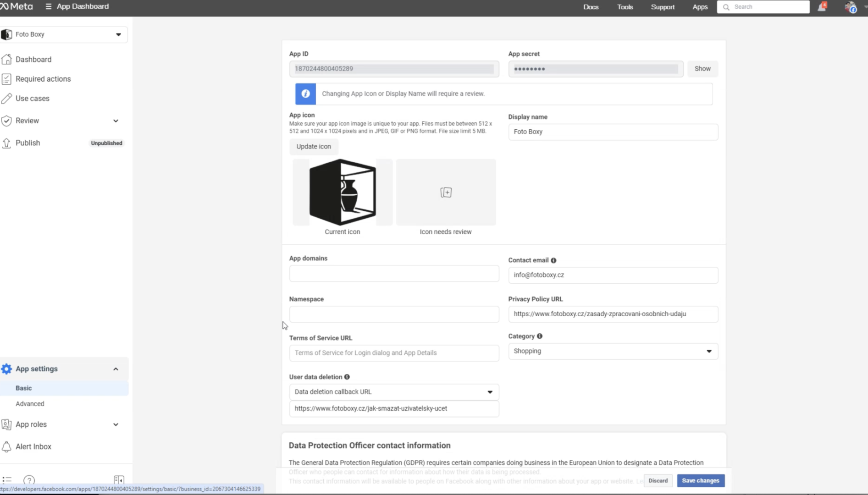This screenshot has width=868, height=495.
Task: Click the Unpublished status badge
Action: (106, 143)
